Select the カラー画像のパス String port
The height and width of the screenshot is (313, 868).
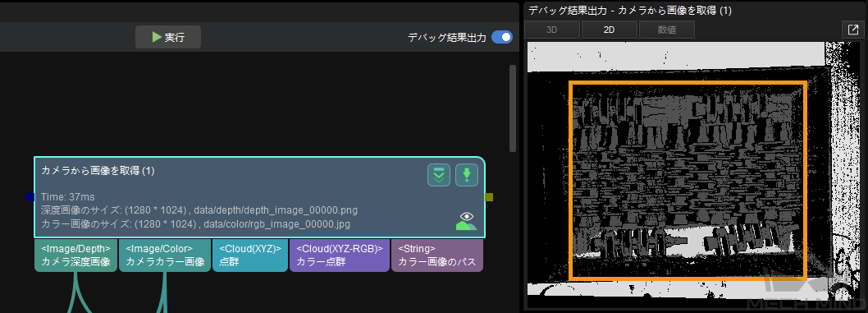coord(437,255)
